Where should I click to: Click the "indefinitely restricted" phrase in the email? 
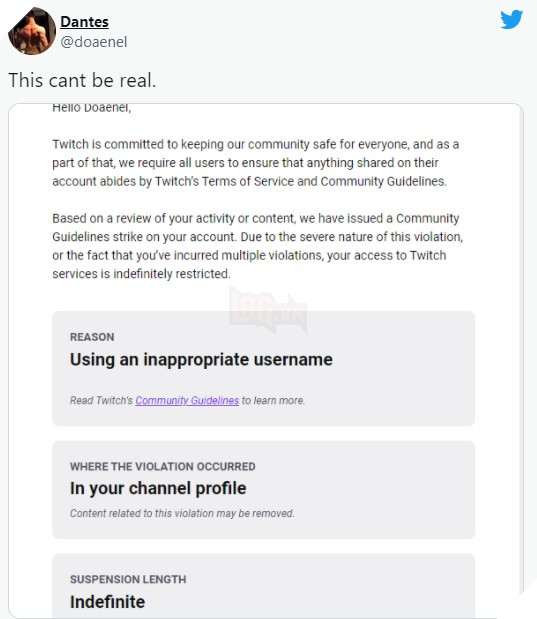pos(171,274)
